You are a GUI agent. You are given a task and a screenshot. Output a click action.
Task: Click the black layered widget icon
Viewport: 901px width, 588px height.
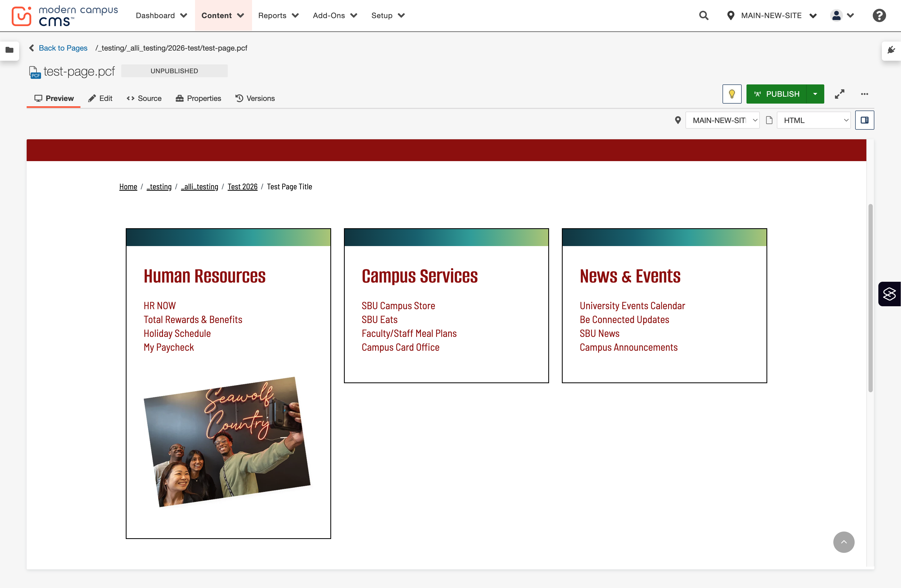click(889, 294)
